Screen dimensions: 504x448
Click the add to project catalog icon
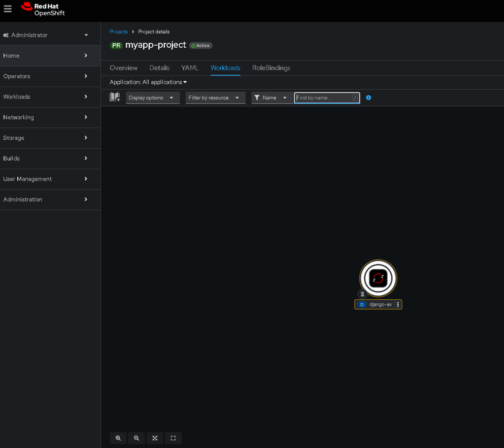point(115,97)
